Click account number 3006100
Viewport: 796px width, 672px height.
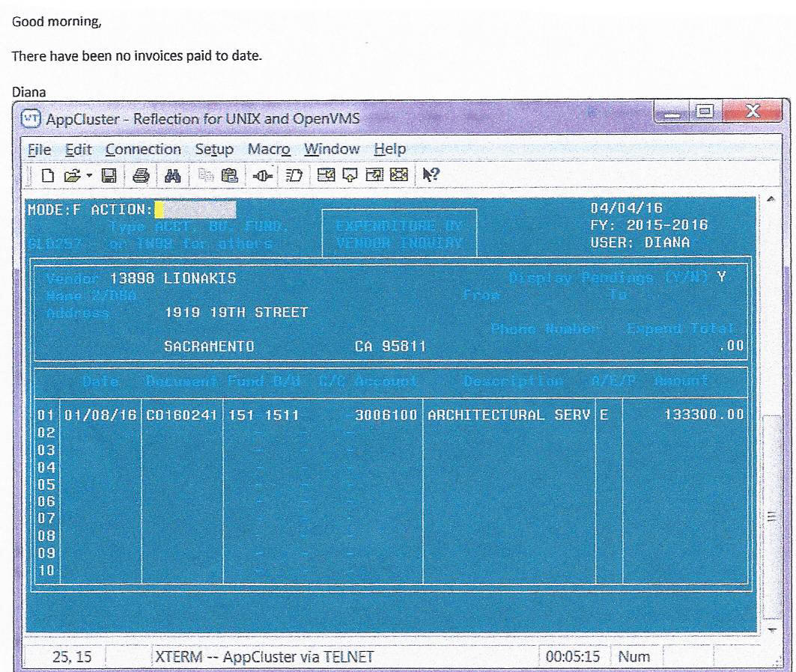(x=386, y=415)
